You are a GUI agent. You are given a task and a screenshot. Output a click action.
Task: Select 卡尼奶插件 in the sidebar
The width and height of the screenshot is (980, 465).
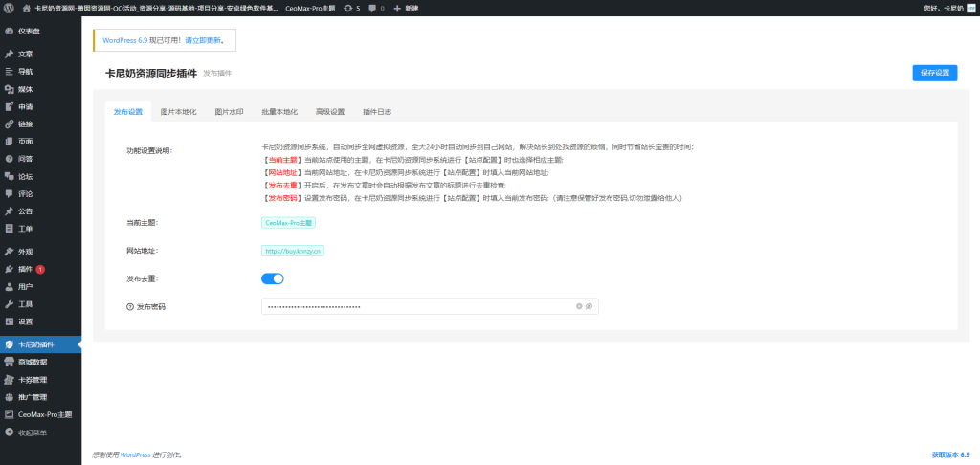(40, 344)
